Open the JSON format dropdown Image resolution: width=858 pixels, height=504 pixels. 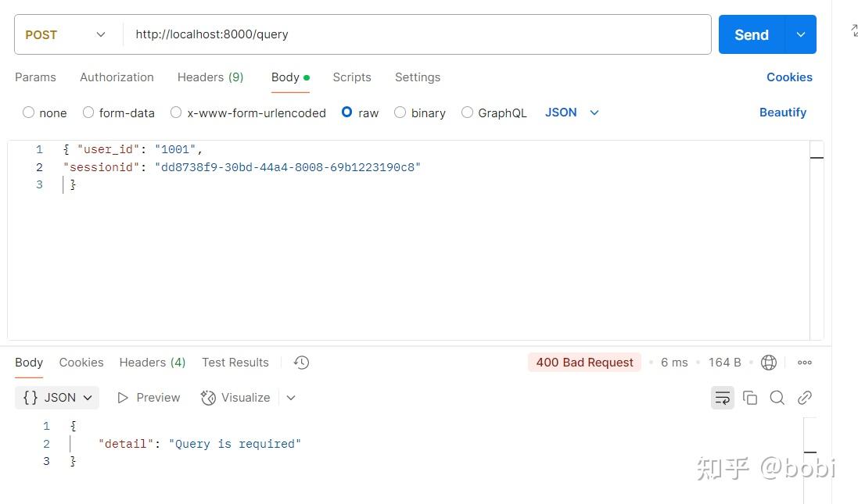(571, 113)
